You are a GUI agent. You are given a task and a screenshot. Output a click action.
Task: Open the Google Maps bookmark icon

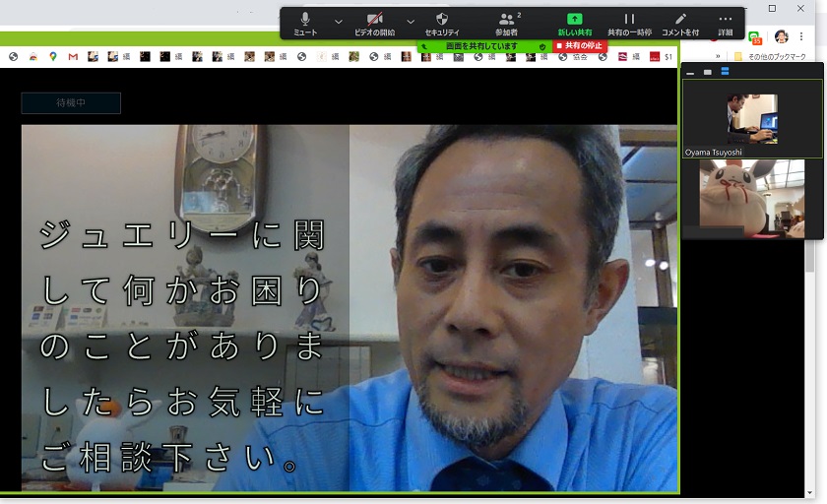pos(53,57)
